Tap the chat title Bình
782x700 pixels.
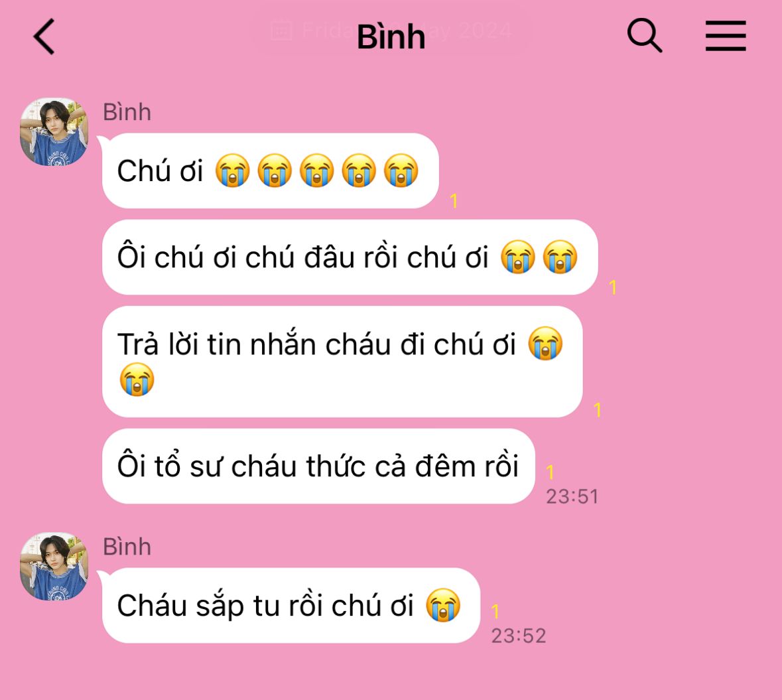391,37
